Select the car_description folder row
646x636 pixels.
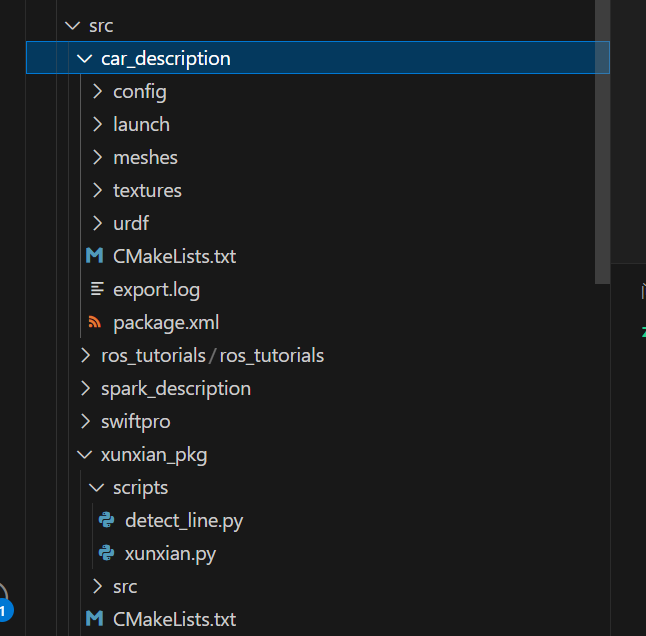pyautogui.click(x=318, y=58)
